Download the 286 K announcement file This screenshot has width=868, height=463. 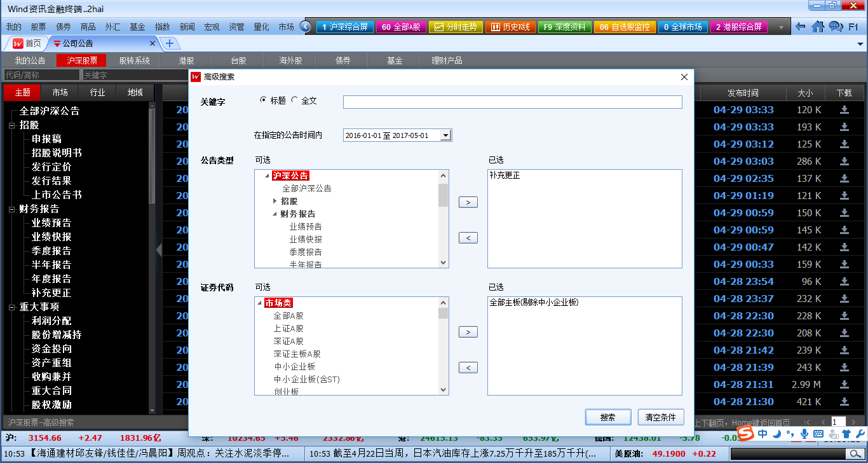click(x=844, y=161)
